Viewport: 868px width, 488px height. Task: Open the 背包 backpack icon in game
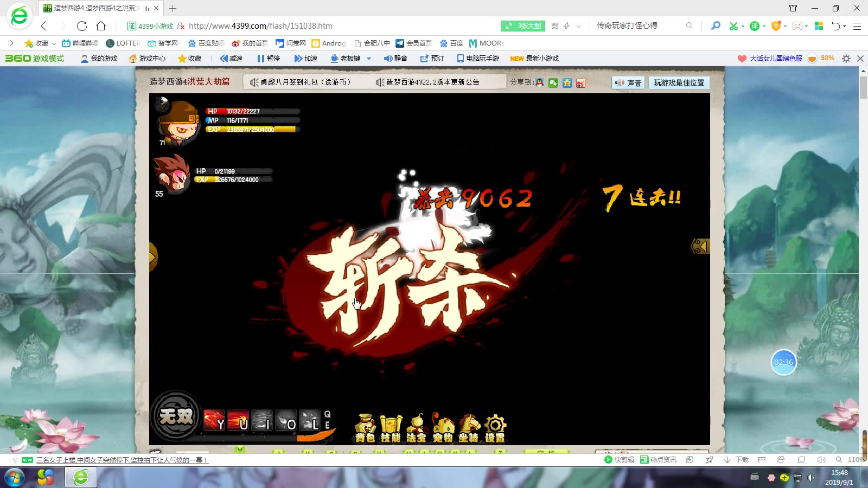tap(365, 429)
